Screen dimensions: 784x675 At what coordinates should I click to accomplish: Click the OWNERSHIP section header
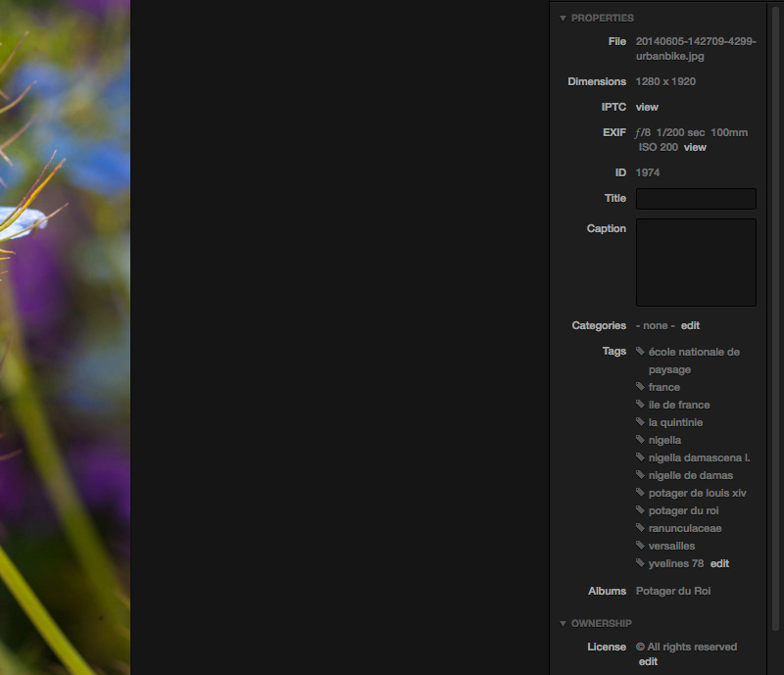point(602,624)
